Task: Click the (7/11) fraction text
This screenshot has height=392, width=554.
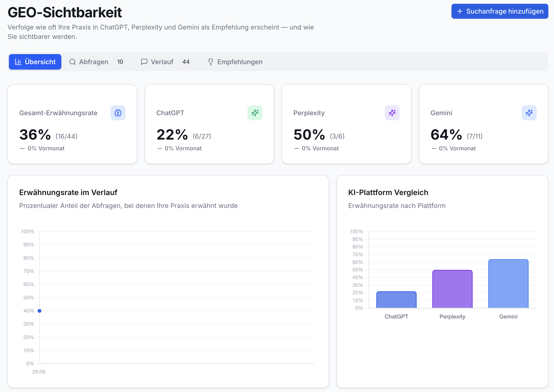Action: 475,136
